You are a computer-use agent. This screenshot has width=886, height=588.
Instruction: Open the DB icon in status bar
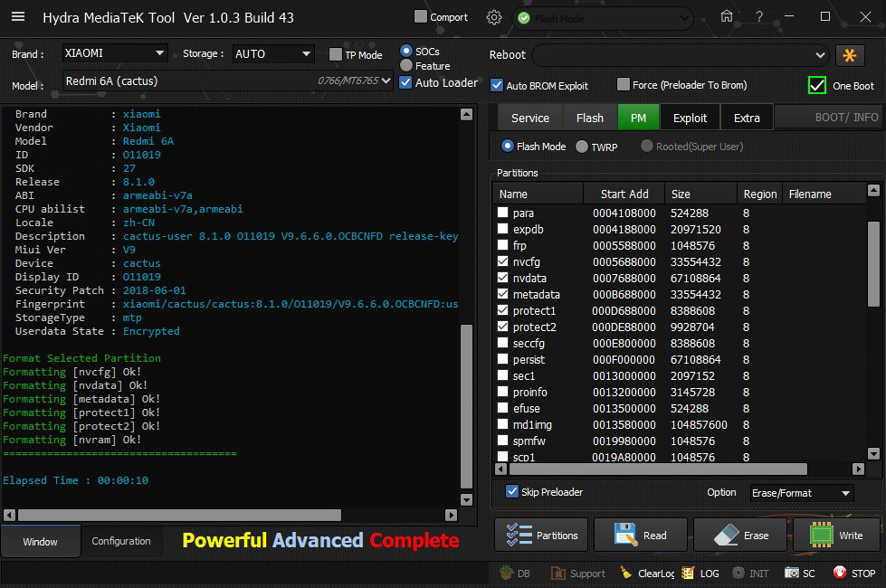click(507, 574)
